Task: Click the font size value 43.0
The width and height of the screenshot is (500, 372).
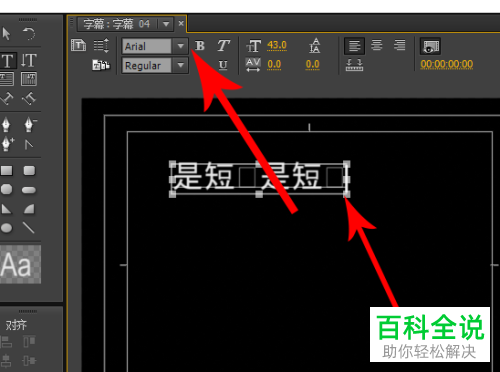Action: pyautogui.click(x=277, y=45)
